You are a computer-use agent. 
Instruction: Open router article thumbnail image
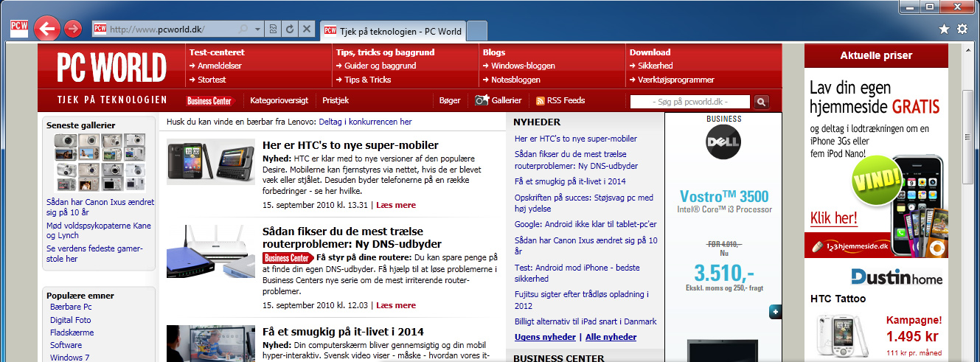point(211,250)
